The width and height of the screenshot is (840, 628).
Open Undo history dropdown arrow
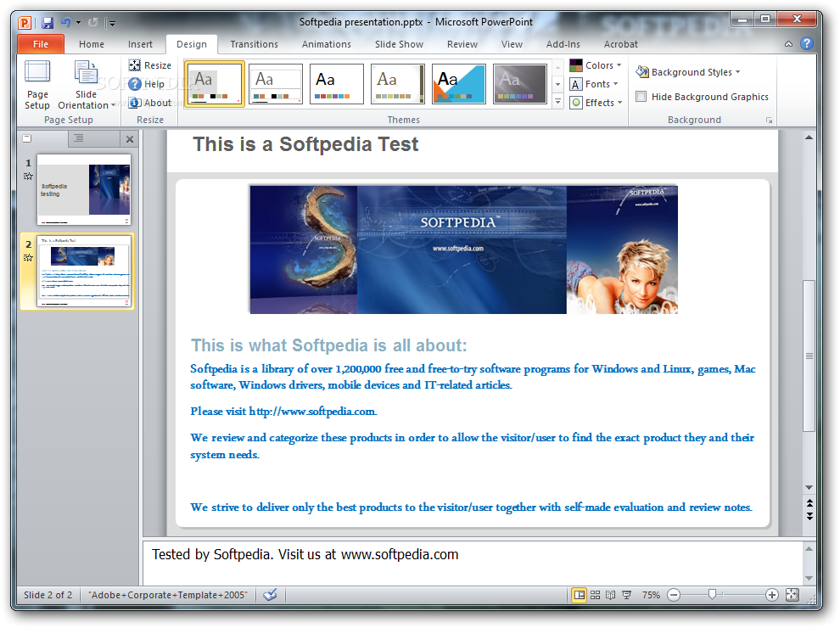pyautogui.click(x=78, y=23)
